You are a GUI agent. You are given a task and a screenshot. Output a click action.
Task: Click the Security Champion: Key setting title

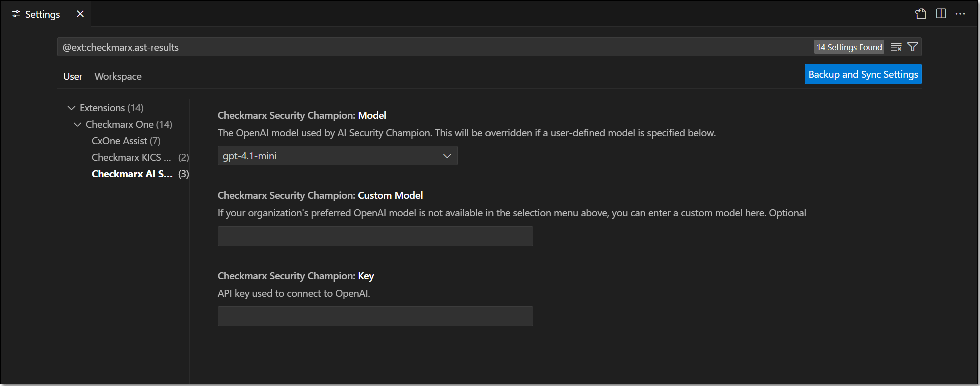(296, 276)
